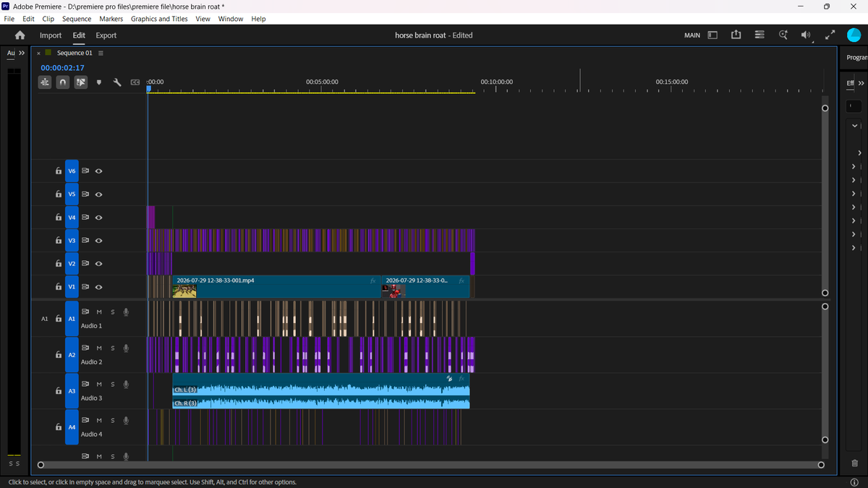Screen dimensions: 868x488
Task: Collapse the expanded down-chevron effects folder
Action: pyautogui.click(x=854, y=126)
